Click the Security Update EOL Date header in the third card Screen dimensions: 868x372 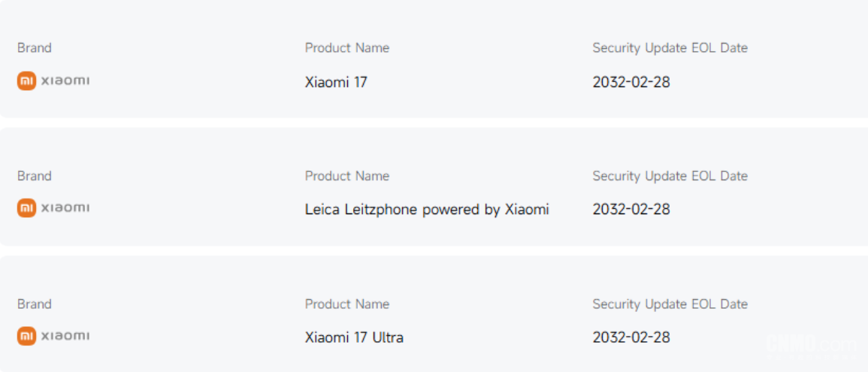[x=670, y=304]
